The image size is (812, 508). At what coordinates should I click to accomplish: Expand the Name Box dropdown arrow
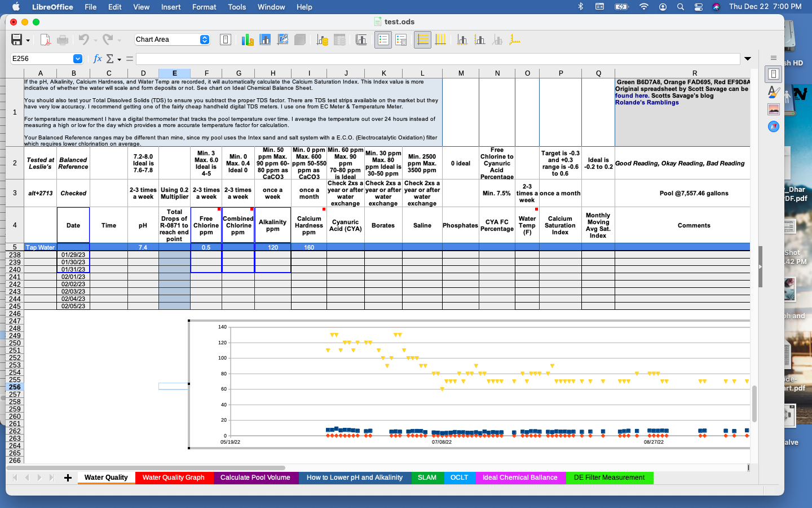(78, 59)
